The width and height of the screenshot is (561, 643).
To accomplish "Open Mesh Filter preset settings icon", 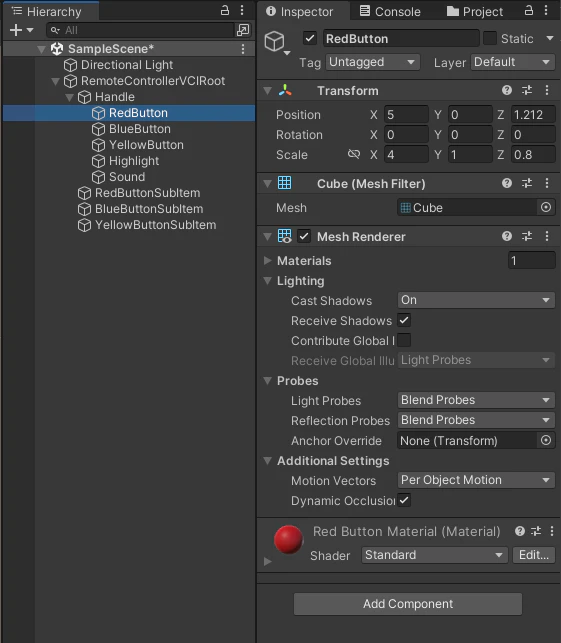I will click(x=527, y=183).
